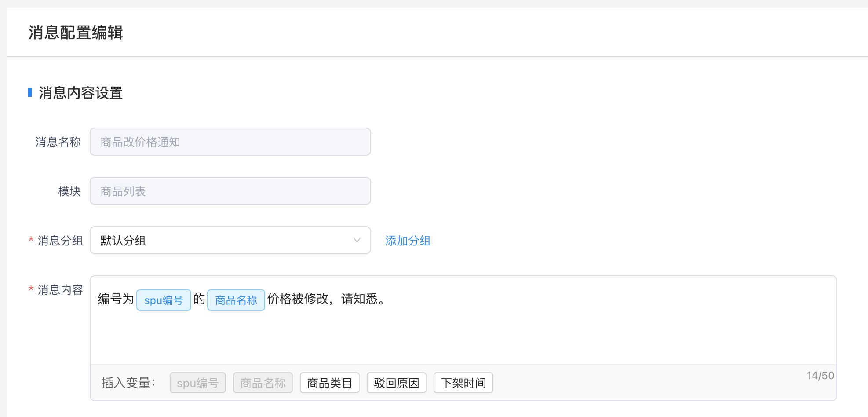Click the 消息内容设置 section header
868x417 pixels.
coord(80,93)
